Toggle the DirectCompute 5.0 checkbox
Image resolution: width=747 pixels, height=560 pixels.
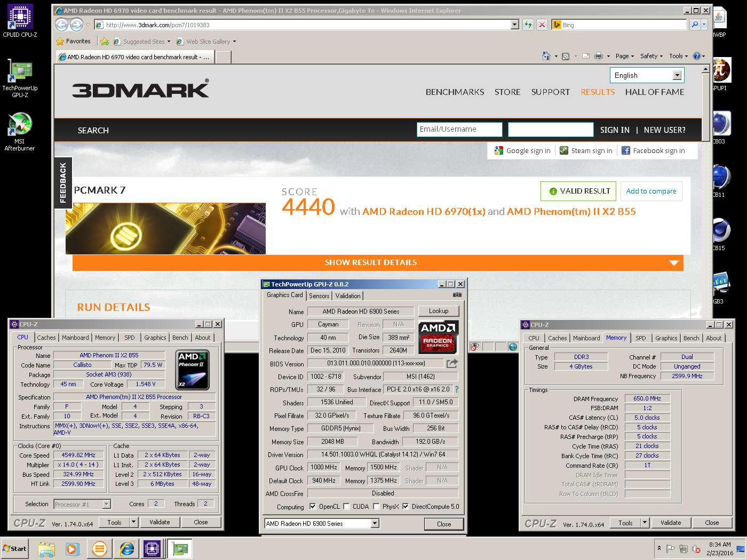(406, 506)
